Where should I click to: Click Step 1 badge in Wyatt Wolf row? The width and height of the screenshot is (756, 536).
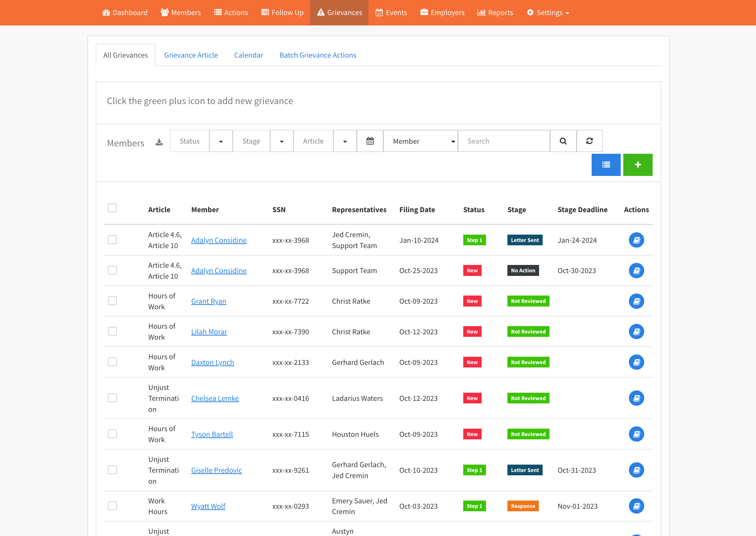coord(474,506)
